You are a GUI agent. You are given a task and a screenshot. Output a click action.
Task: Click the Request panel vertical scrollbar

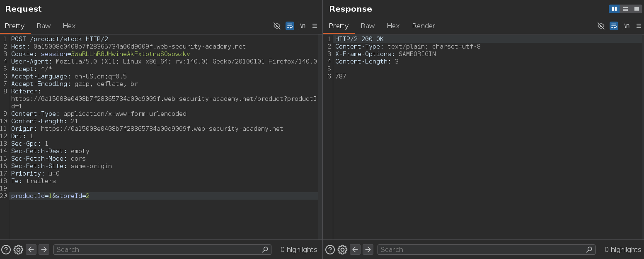click(x=320, y=137)
